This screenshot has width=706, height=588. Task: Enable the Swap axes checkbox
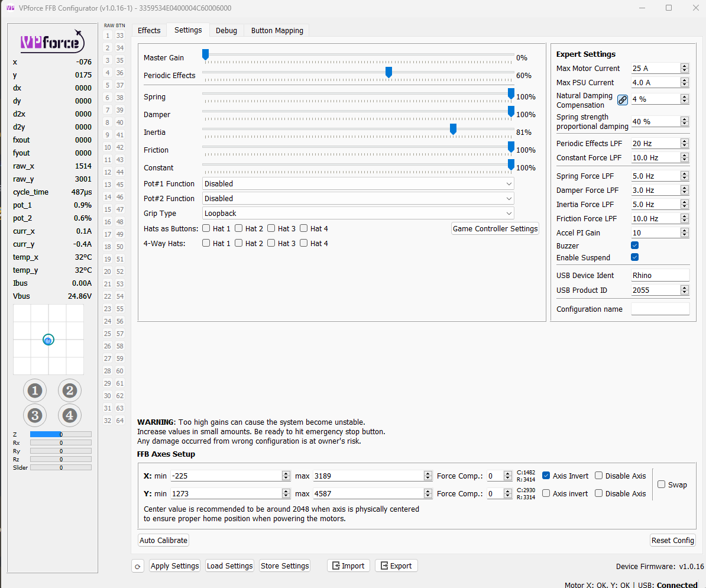662,484
